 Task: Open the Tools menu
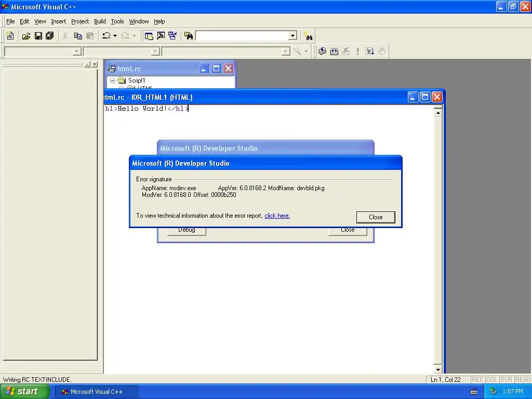point(117,21)
